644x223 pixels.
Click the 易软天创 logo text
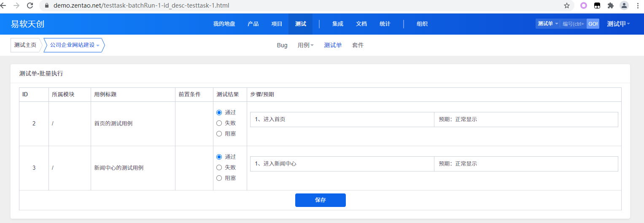pos(27,24)
